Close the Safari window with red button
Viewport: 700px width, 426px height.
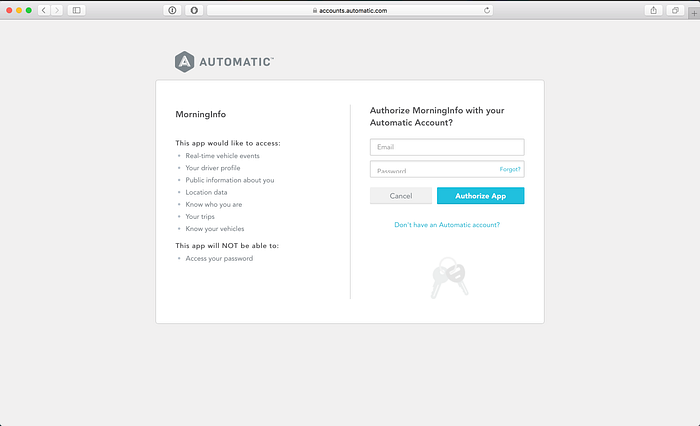pos(9,10)
